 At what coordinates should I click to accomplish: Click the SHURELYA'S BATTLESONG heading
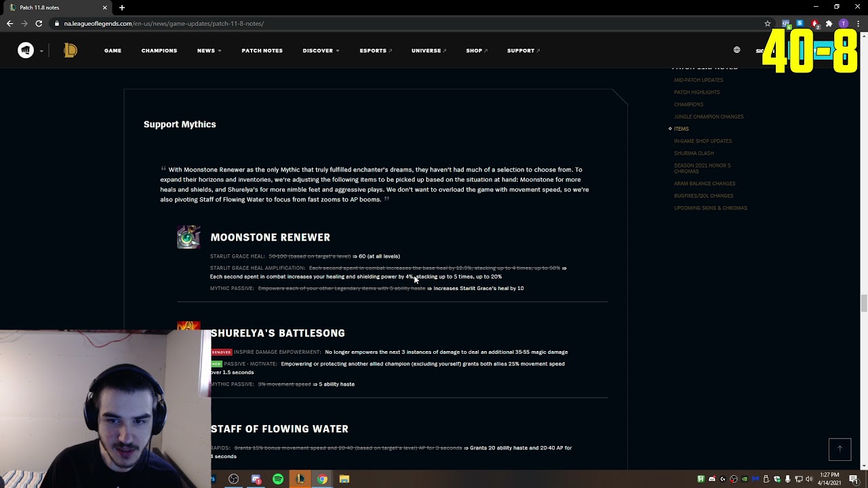click(277, 333)
